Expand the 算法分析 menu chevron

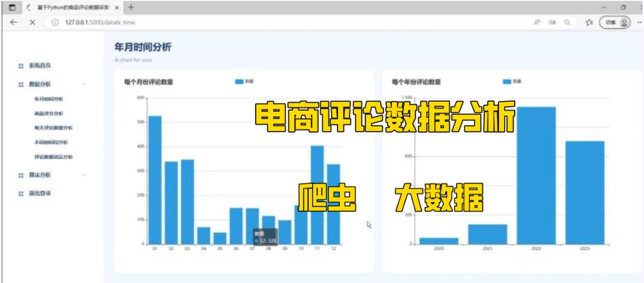(84, 175)
